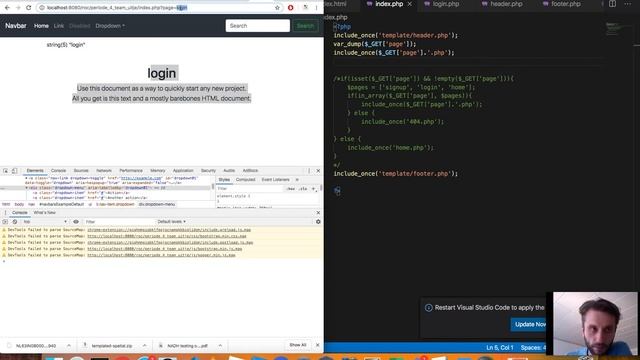Go forward in Chrome browser
640x360 pixels.
[x=18, y=8]
